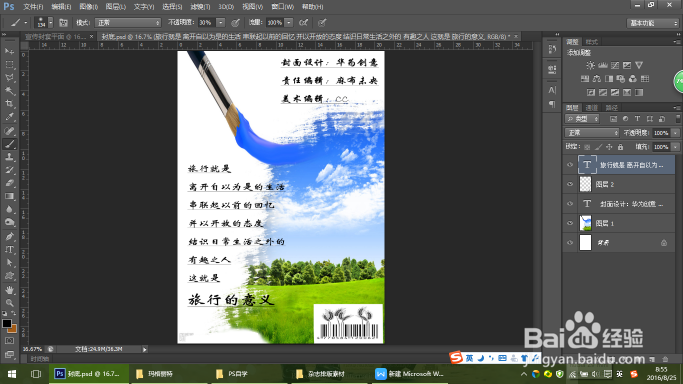Open the layer fill dropdown arrow
Image resolution: width=683 pixels, height=384 pixels.
tap(676, 147)
